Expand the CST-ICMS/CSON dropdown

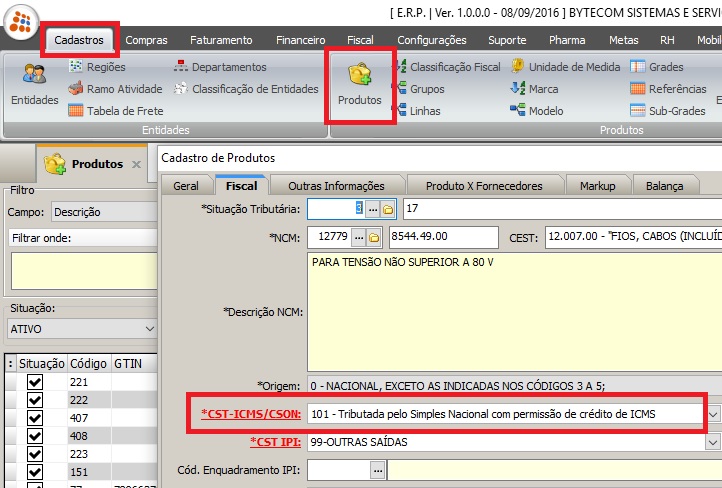point(713,413)
